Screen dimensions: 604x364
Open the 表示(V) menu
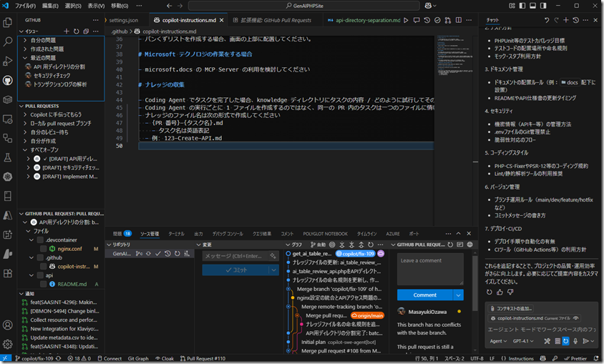click(96, 6)
